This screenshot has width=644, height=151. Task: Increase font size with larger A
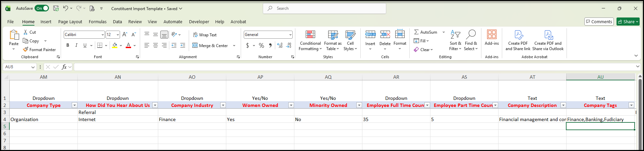click(x=125, y=35)
